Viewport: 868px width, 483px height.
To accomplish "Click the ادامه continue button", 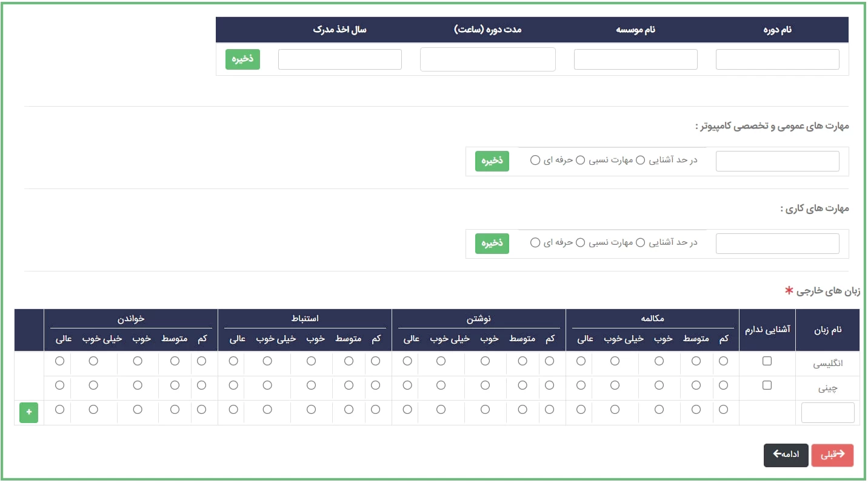I will click(x=786, y=455).
